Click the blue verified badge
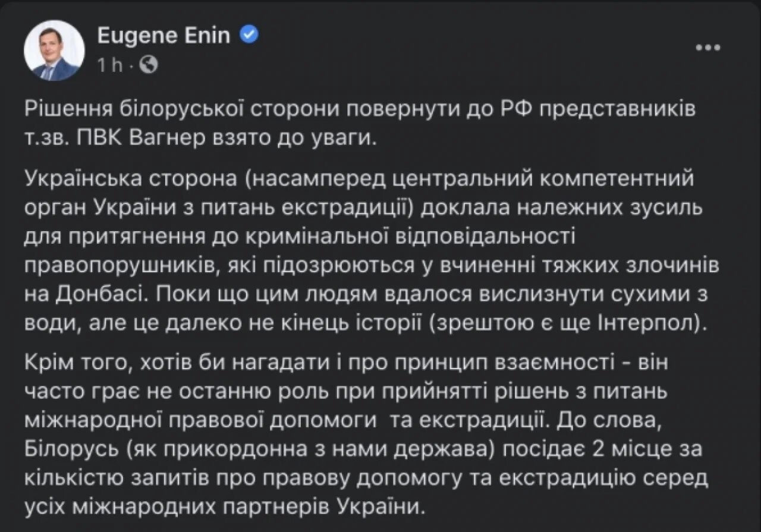Screen dimensions: 761x532 coord(249,35)
